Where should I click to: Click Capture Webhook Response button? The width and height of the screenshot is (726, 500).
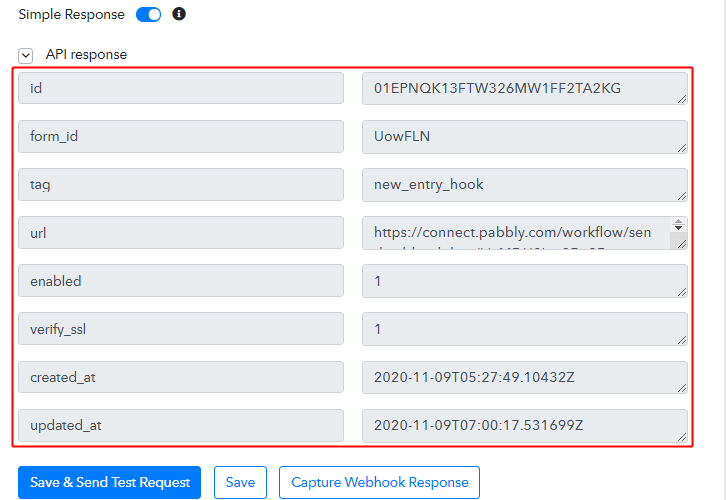click(x=379, y=482)
